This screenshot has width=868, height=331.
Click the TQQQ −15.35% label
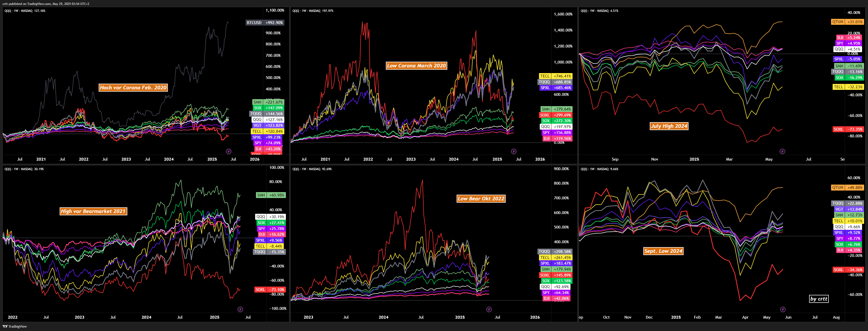tap(269, 252)
